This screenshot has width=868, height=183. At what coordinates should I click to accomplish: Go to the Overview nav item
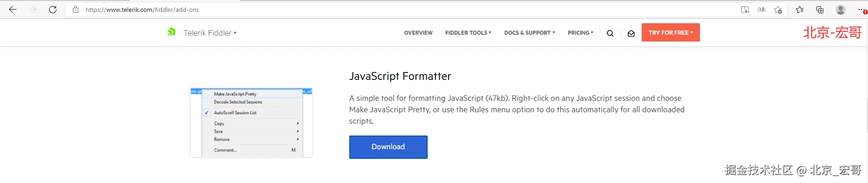[x=418, y=33]
